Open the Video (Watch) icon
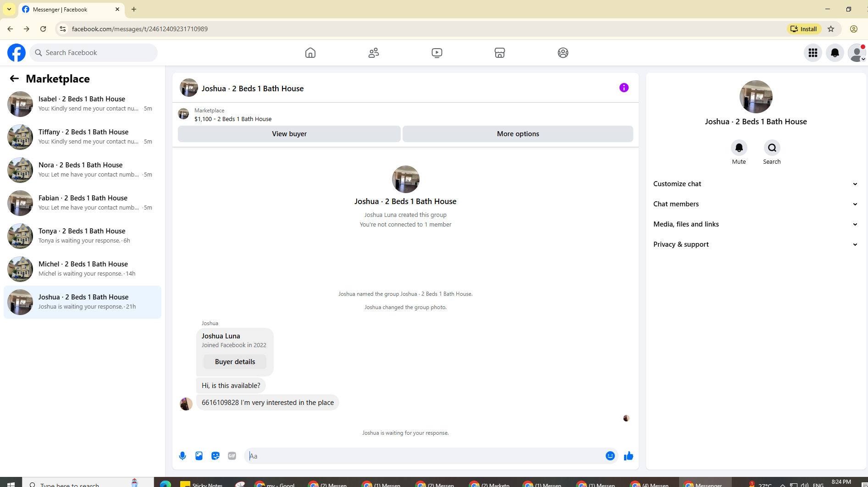Screen dimensions: 868x487 pos(437,53)
